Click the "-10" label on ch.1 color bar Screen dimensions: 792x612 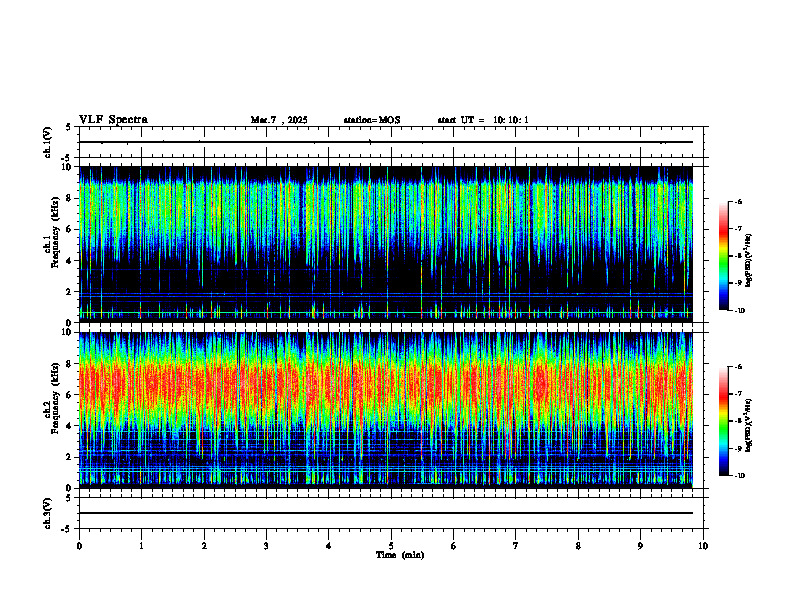(740, 311)
